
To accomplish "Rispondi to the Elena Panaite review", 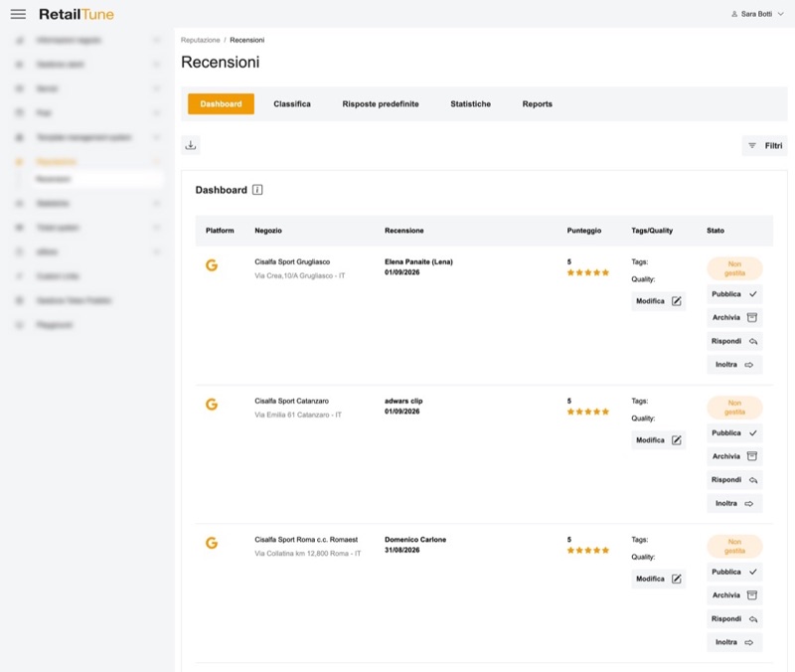I will click(734, 341).
